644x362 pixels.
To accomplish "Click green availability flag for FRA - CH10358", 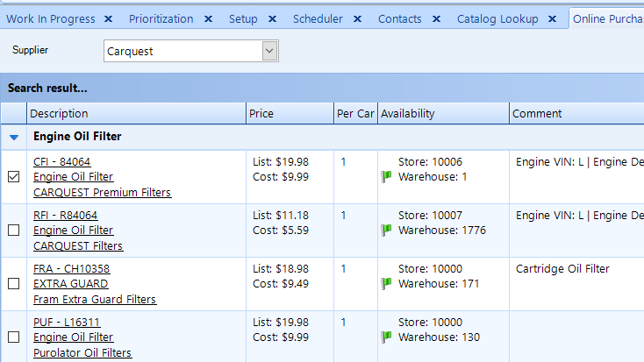I will coord(386,284).
